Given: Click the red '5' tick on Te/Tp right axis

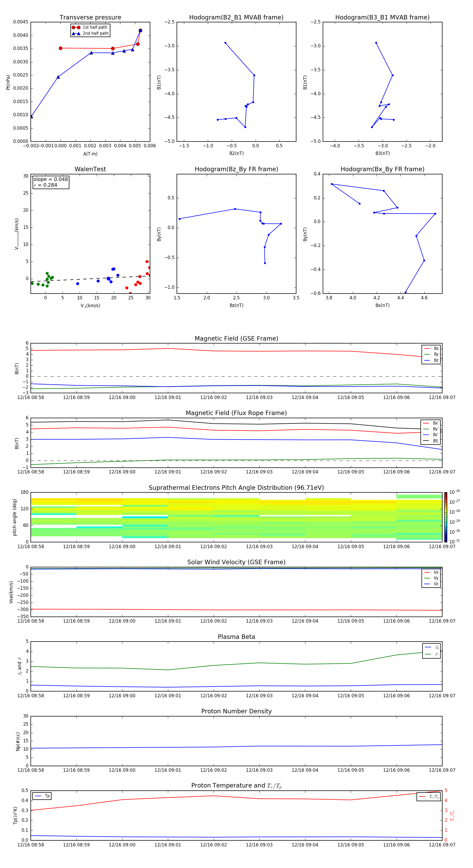Looking at the screenshot, I should [x=446, y=790].
